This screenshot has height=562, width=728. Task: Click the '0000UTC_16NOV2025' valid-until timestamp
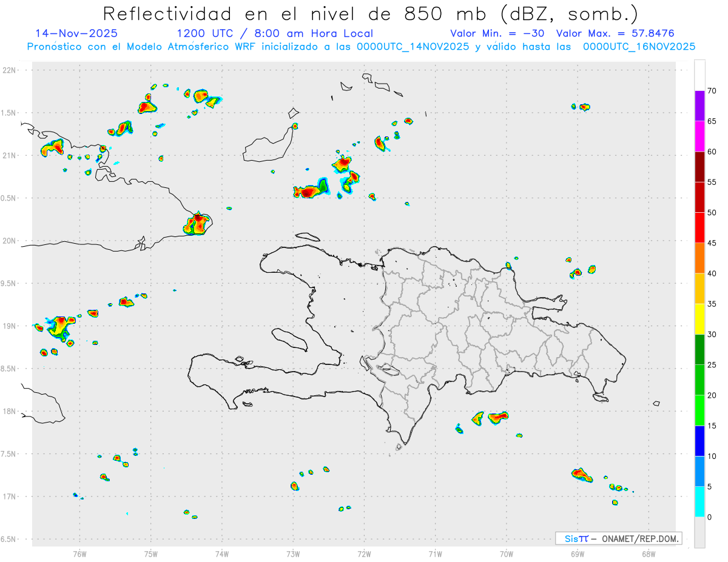[639, 47]
